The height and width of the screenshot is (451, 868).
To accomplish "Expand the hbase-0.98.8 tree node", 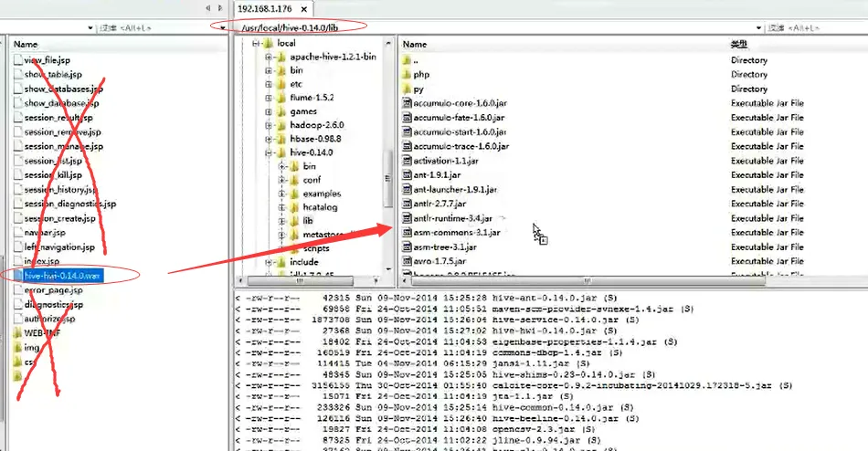I will (269, 139).
